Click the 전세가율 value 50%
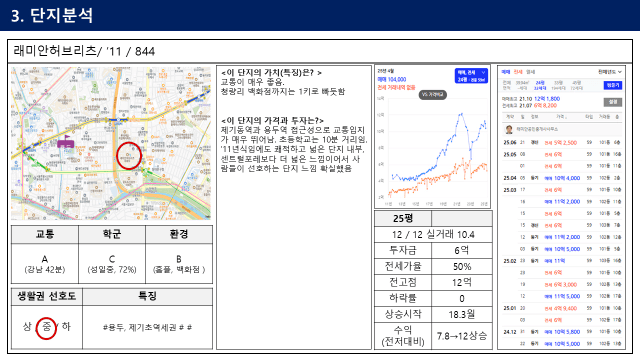This screenshot has width=640, height=360. (x=462, y=267)
